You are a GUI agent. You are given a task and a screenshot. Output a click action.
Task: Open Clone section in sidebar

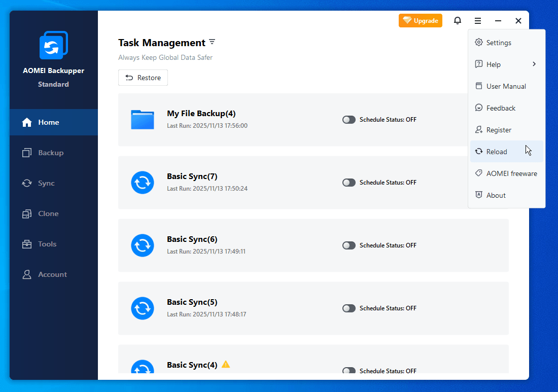[x=48, y=213]
